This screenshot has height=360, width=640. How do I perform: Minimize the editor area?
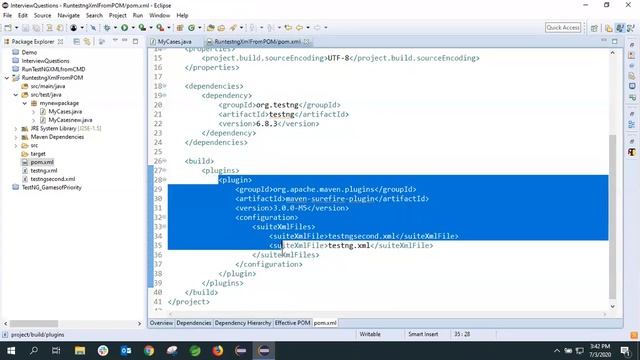click(x=604, y=41)
